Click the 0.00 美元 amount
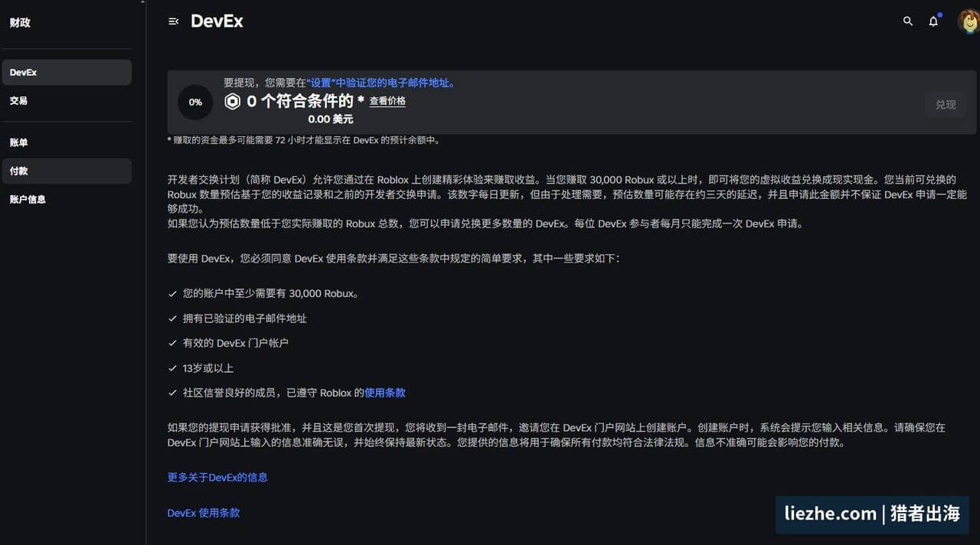This screenshot has width=980, height=545. coord(331,119)
